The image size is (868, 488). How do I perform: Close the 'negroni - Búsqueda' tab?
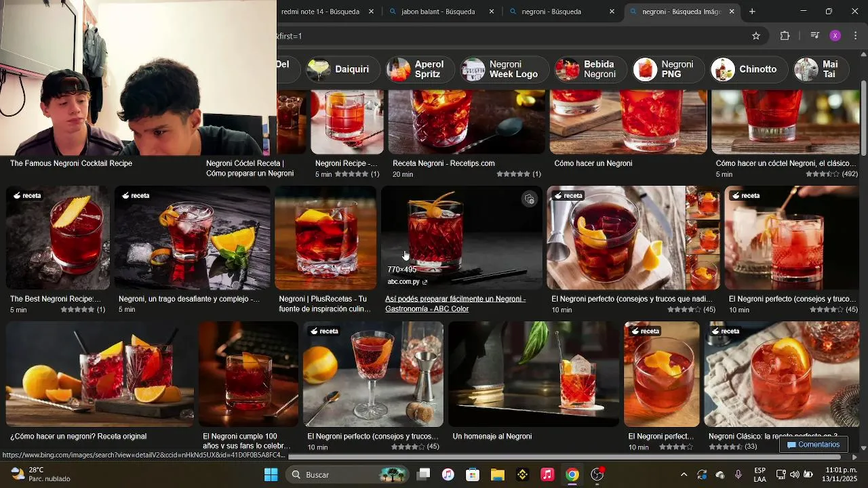tap(612, 12)
